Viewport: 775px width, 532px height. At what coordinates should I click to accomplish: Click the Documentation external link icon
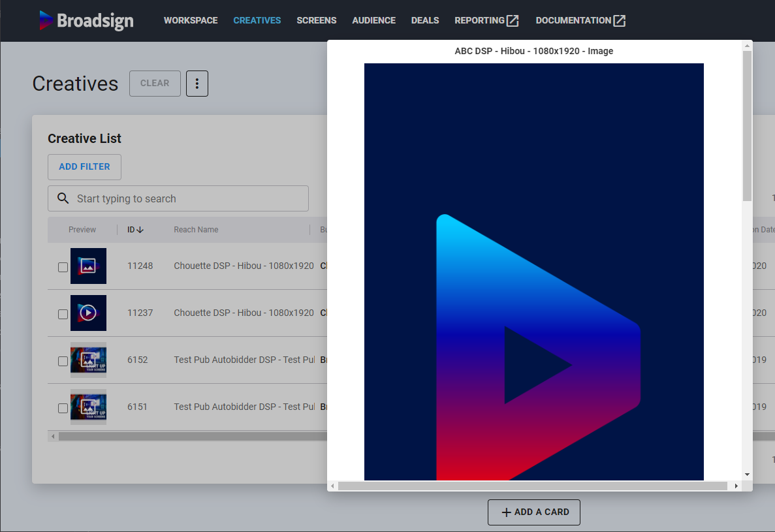click(620, 20)
